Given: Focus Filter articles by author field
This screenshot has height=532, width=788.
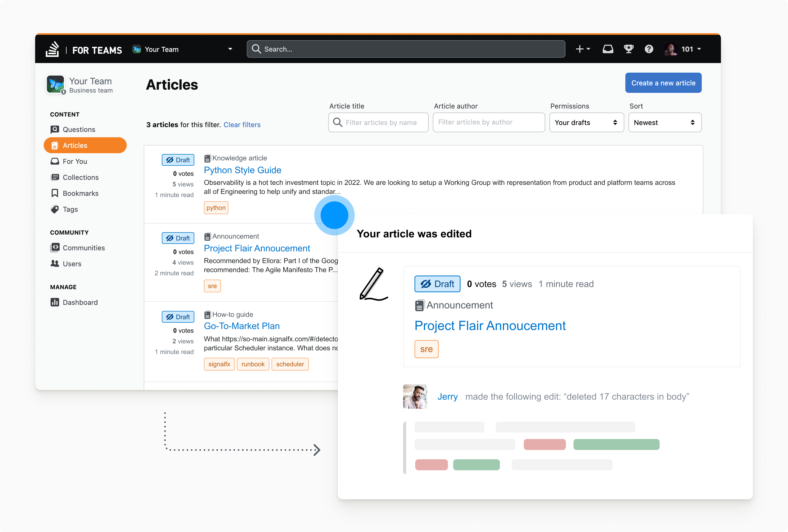Looking at the screenshot, I should click(489, 122).
